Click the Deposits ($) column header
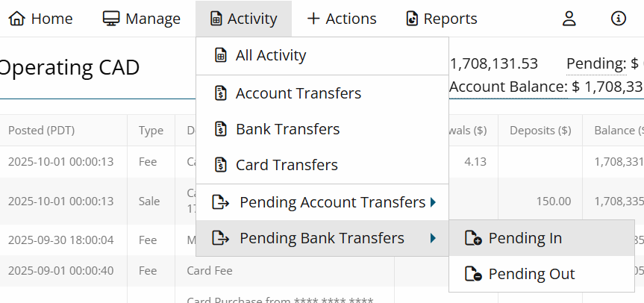Image resolution: width=644 pixels, height=303 pixels. pos(540,131)
